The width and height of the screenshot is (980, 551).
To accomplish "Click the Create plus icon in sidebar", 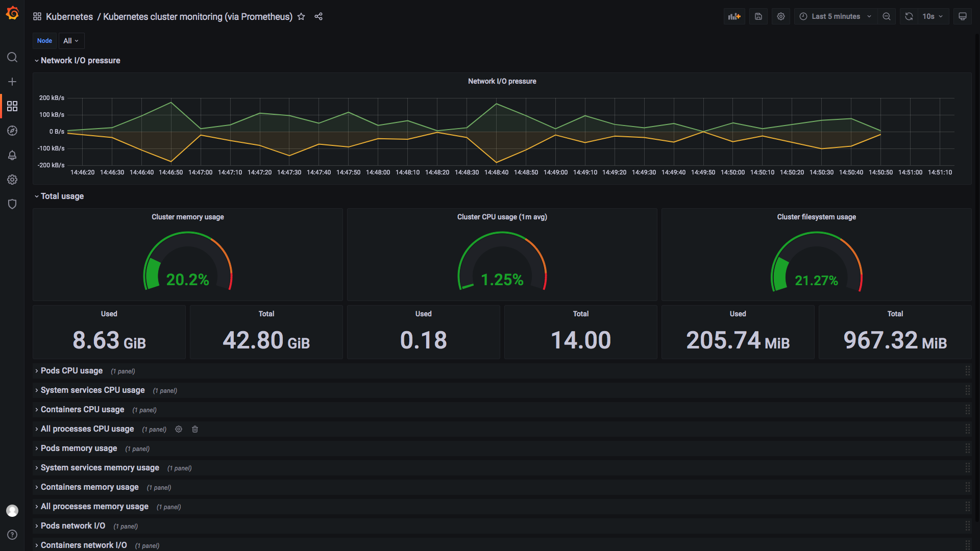I will (12, 82).
